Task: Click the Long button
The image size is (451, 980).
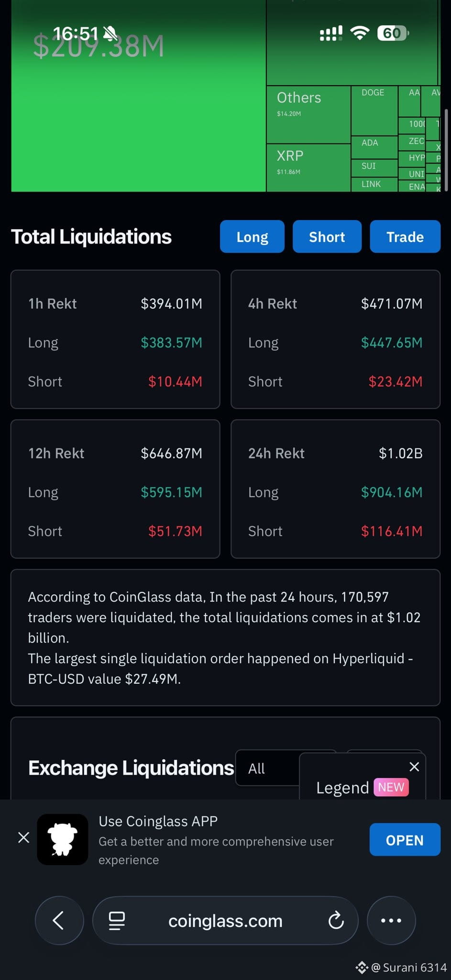Action: (x=252, y=236)
